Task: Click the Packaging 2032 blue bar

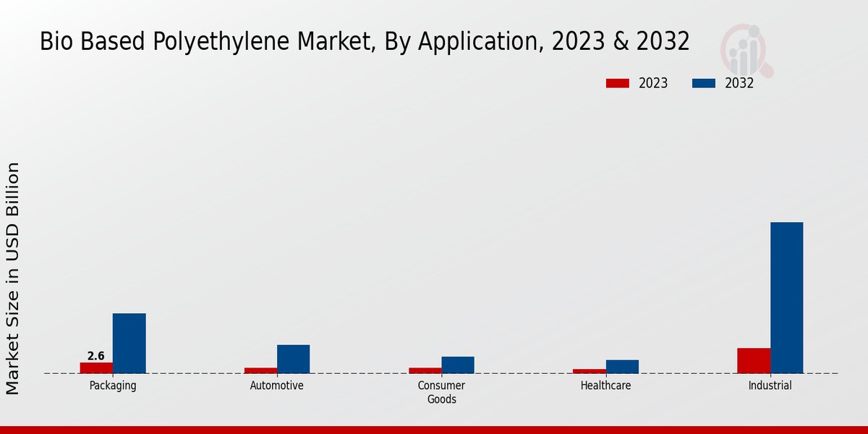Action: [129, 343]
